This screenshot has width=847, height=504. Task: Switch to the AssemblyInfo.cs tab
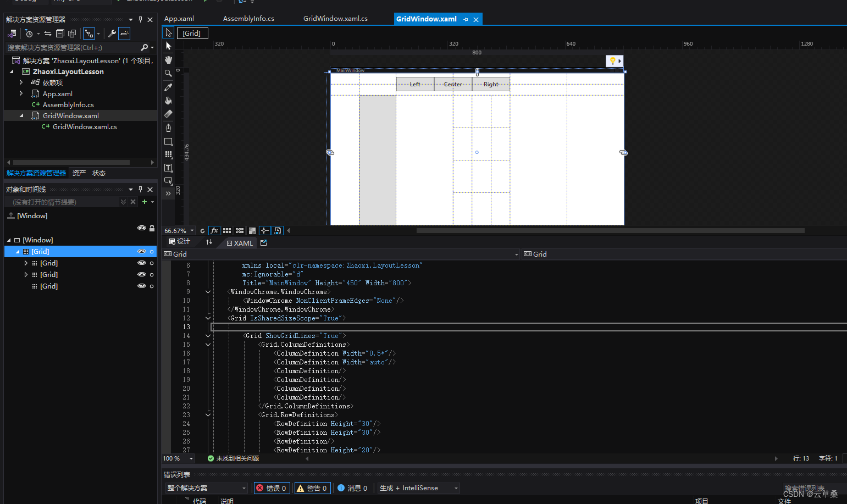(x=248, y=19)
